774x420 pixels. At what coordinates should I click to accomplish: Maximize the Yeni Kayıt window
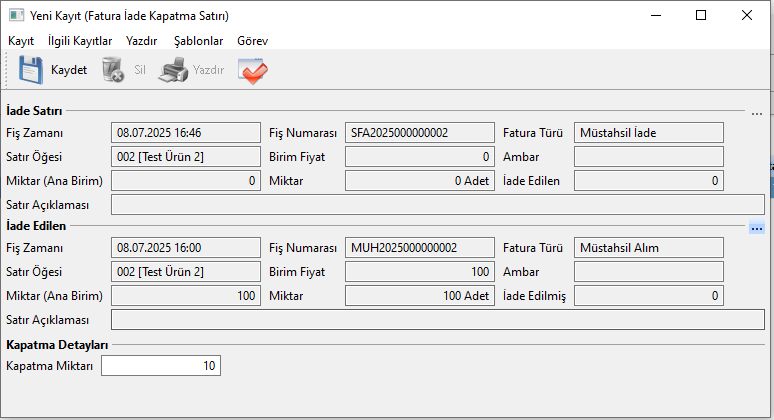click(x=700, y=16)
